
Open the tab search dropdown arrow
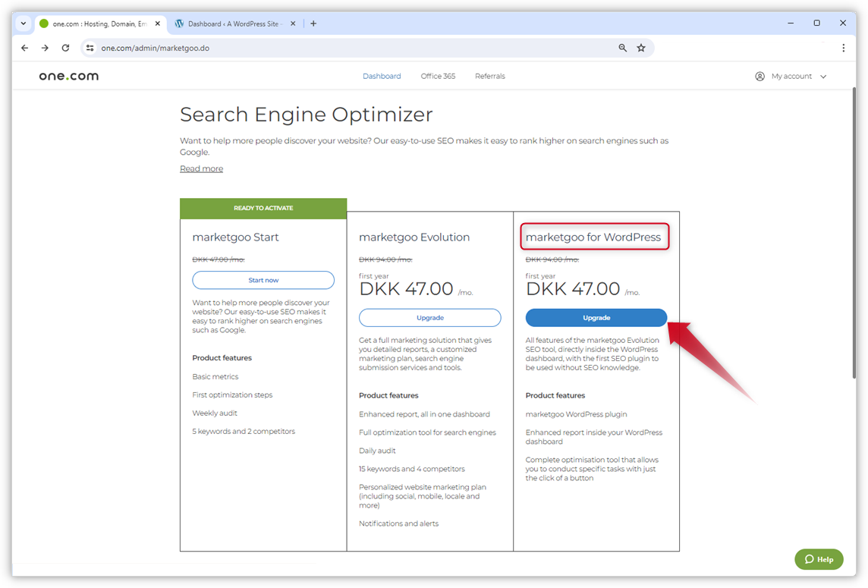[24, 24]
